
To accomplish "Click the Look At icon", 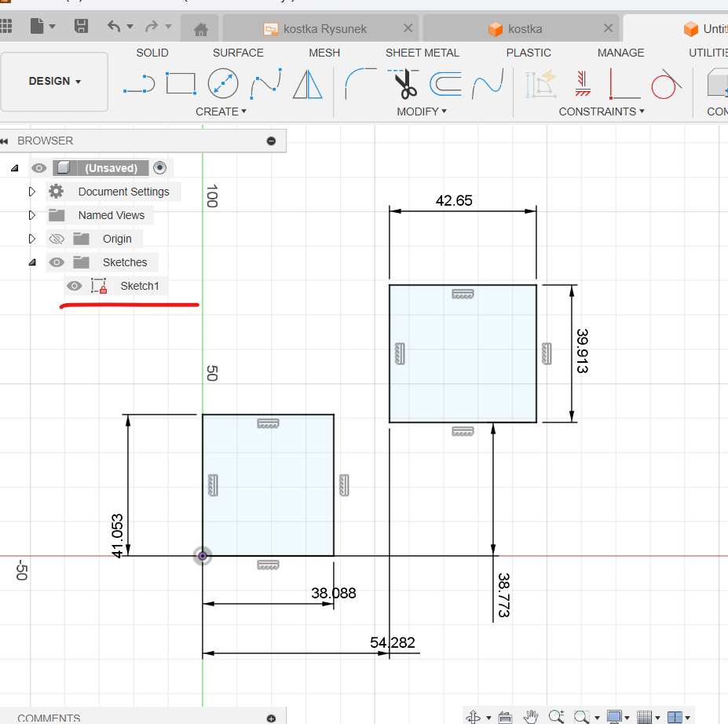I will click(x=505, y=718).
